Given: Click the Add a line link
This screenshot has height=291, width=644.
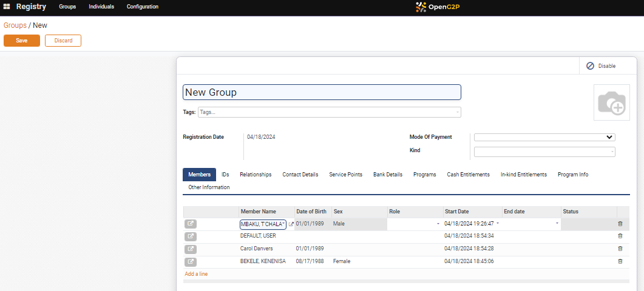Looking at the screenshot, I should pos(196,274).
